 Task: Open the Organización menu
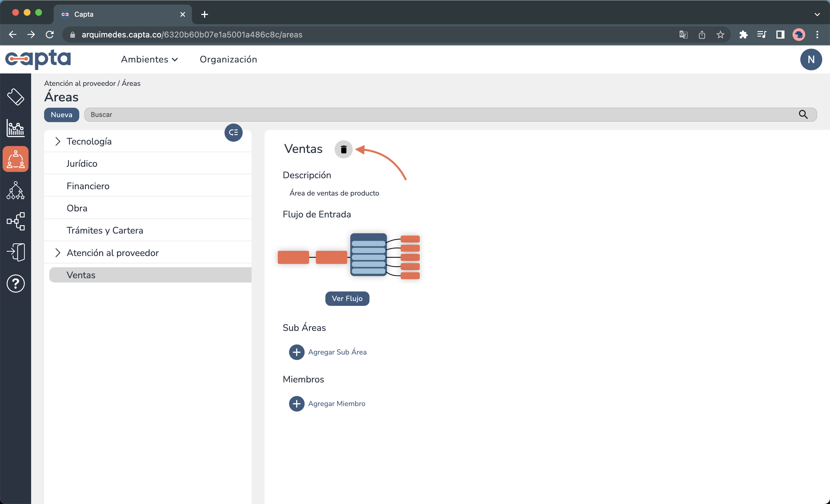(x=228, y=60)
